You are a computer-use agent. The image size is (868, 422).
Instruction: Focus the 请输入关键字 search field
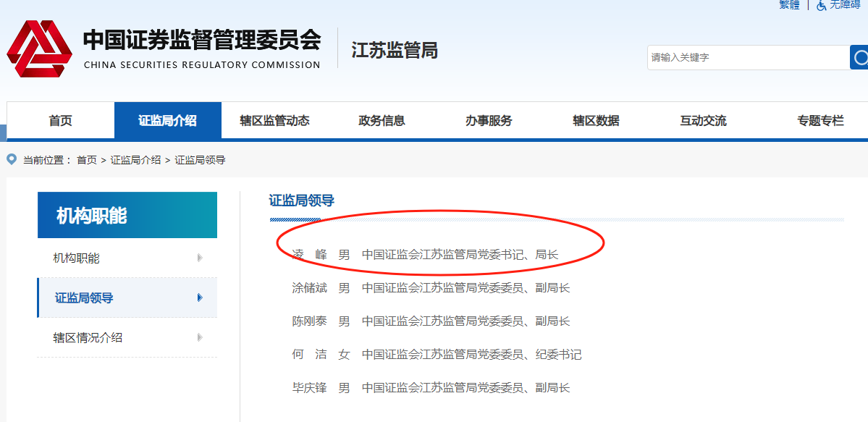tap(749, 58)
